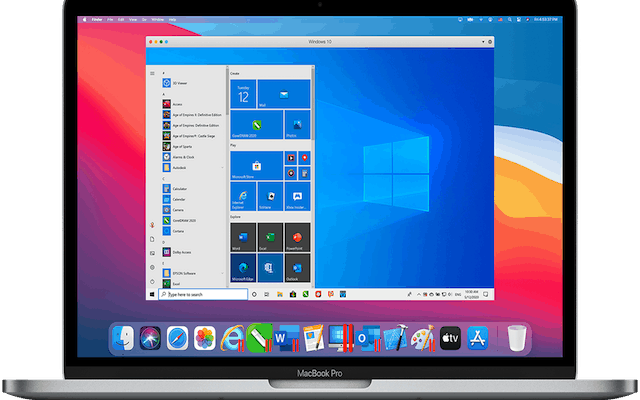Open Finder from the Dock
The height and width of the screenshot is (400, 640).
coord(123,338)
